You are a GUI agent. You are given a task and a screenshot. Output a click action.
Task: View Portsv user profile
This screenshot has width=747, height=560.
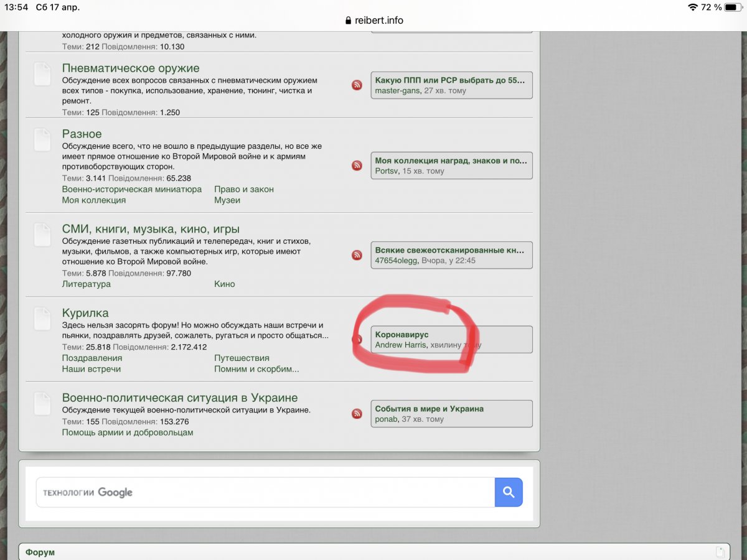(387, 171)
